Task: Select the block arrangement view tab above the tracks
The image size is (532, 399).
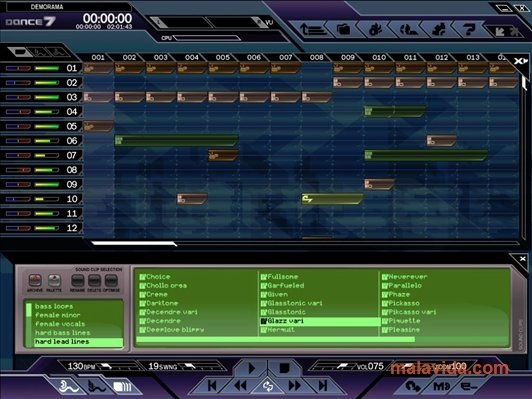Action: tap(19, 52)
